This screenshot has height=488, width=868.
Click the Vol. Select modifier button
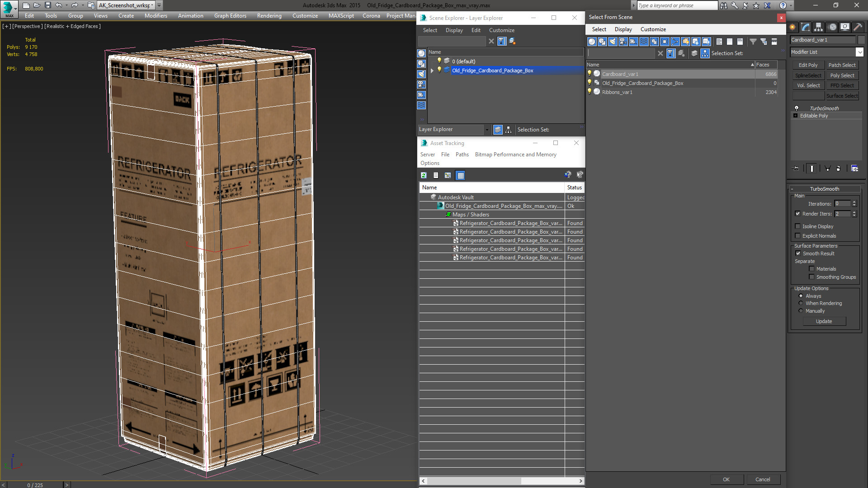[x=808, y=85]
